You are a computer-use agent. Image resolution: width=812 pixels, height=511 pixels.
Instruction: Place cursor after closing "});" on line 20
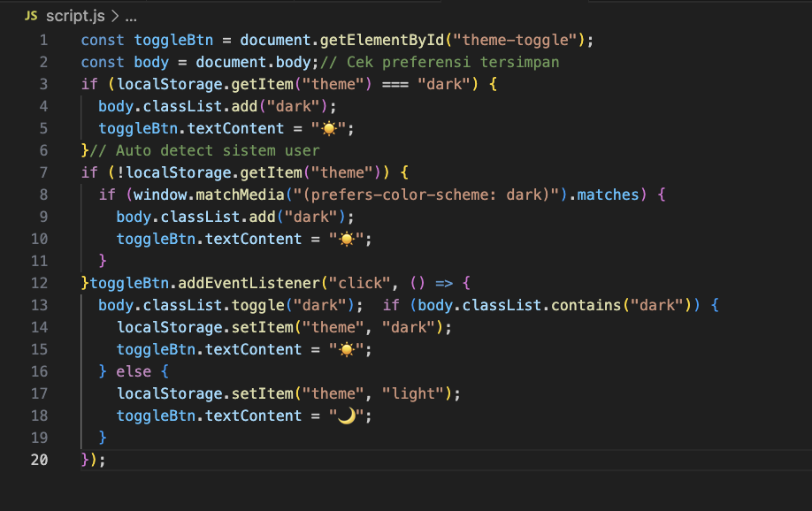pyautogui.click(x=107, y=460)
